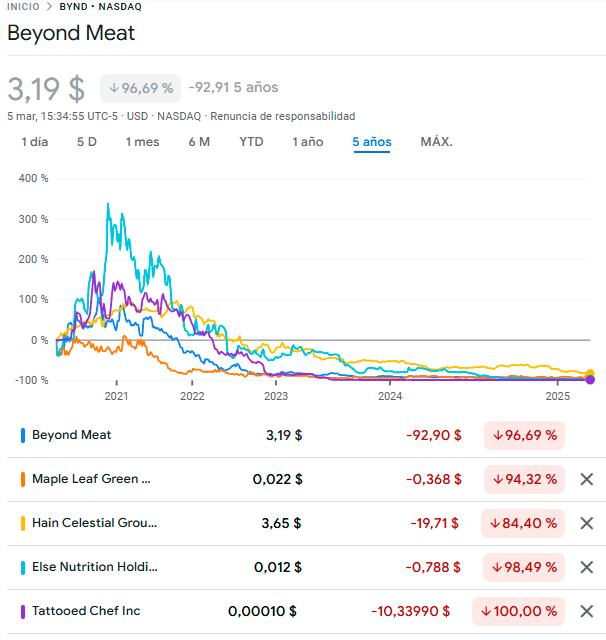Go to INICIO breadcrumb link

(x=23, y=6)
